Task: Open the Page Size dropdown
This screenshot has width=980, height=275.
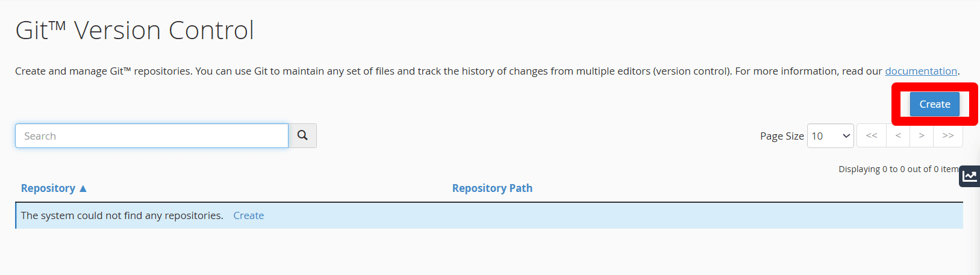Action: tap(829, 136)
